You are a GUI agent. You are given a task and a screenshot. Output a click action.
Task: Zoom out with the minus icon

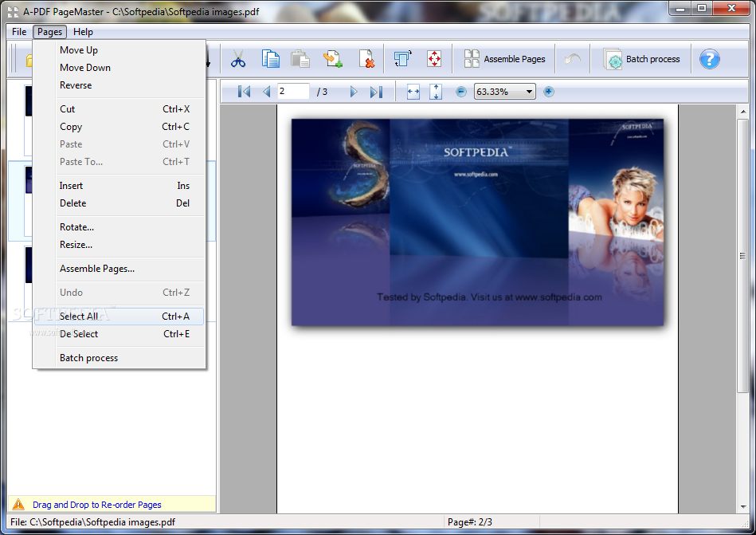(x=461, y=92)
